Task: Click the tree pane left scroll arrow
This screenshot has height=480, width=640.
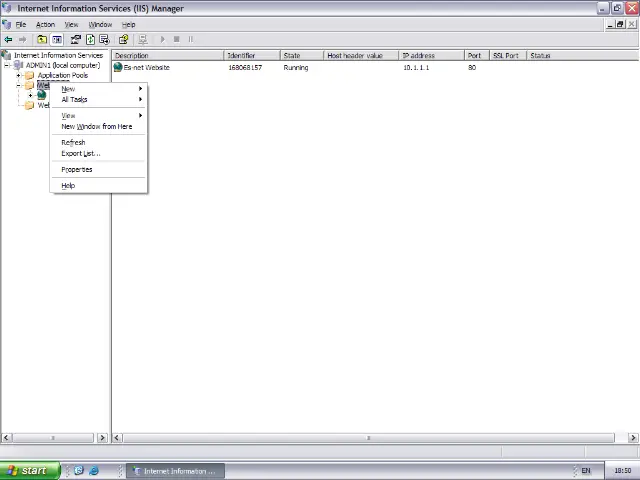Action: [6, 438]
